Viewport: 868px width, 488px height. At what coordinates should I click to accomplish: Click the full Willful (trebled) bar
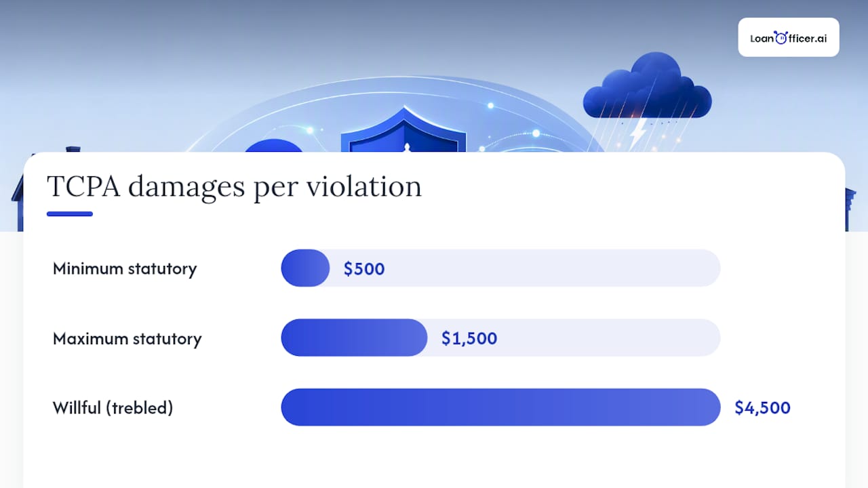pos(500,407)
